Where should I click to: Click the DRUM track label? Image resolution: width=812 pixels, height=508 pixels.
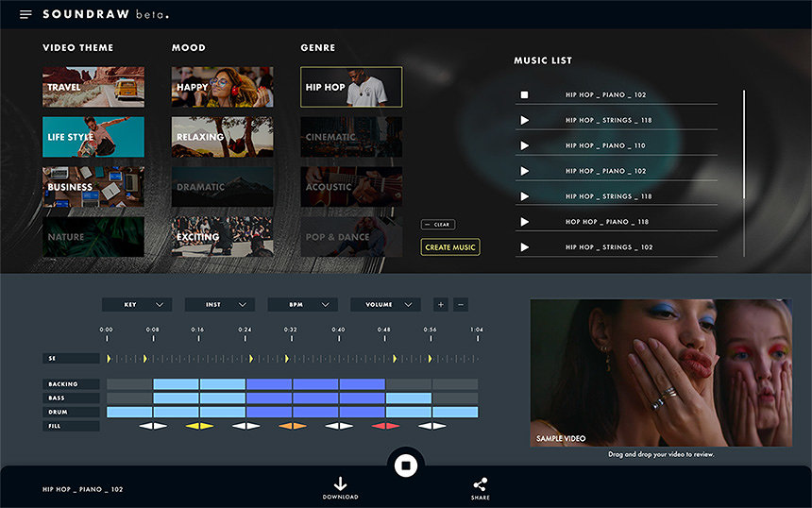click(71, 413)
